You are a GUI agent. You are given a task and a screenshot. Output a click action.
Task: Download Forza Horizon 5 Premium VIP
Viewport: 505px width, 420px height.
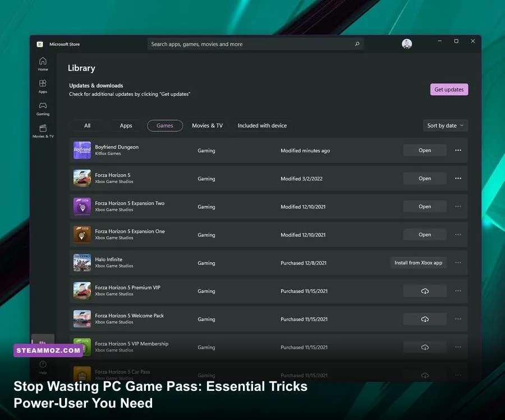tap(425, 291)
